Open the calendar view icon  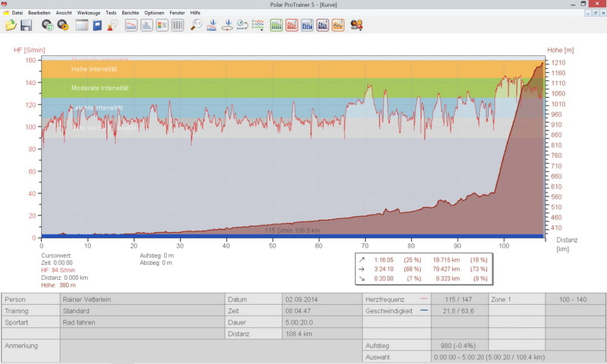82,25
